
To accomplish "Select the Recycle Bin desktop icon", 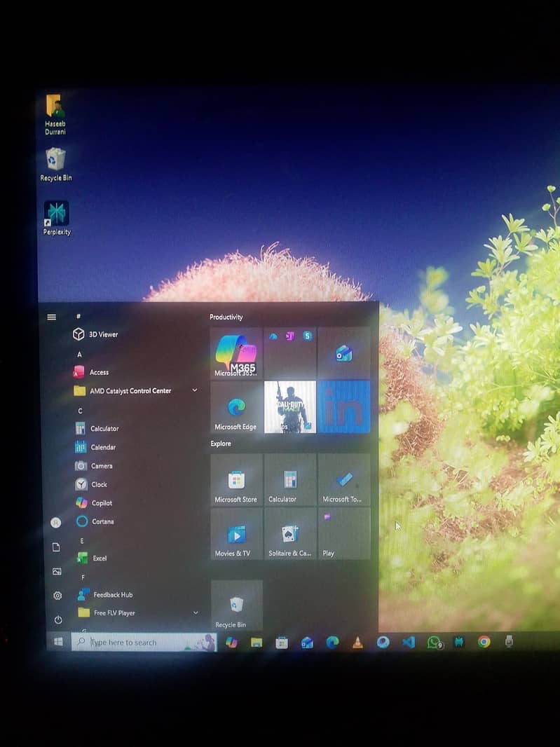I will click(x=56, y=165).
